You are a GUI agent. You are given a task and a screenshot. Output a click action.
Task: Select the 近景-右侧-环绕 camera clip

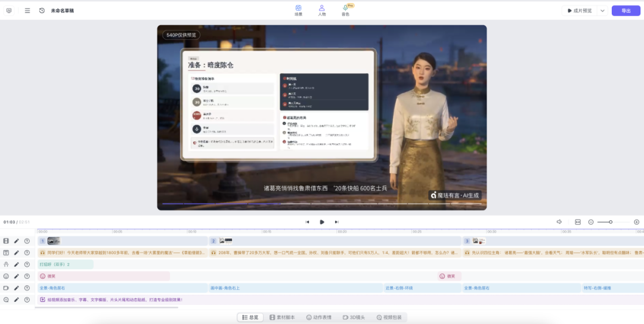423,288
